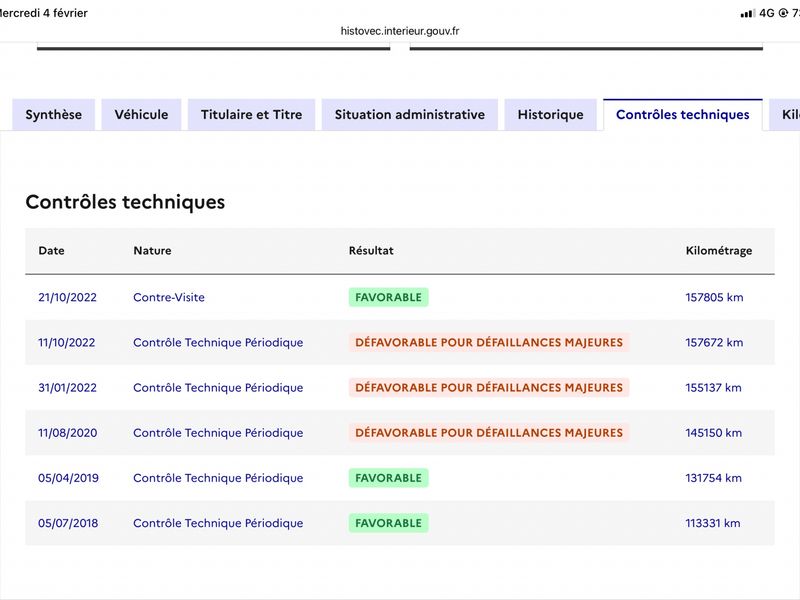
Task: Select the Titulaire et Titre tab
Action: [x=251, y=115]
